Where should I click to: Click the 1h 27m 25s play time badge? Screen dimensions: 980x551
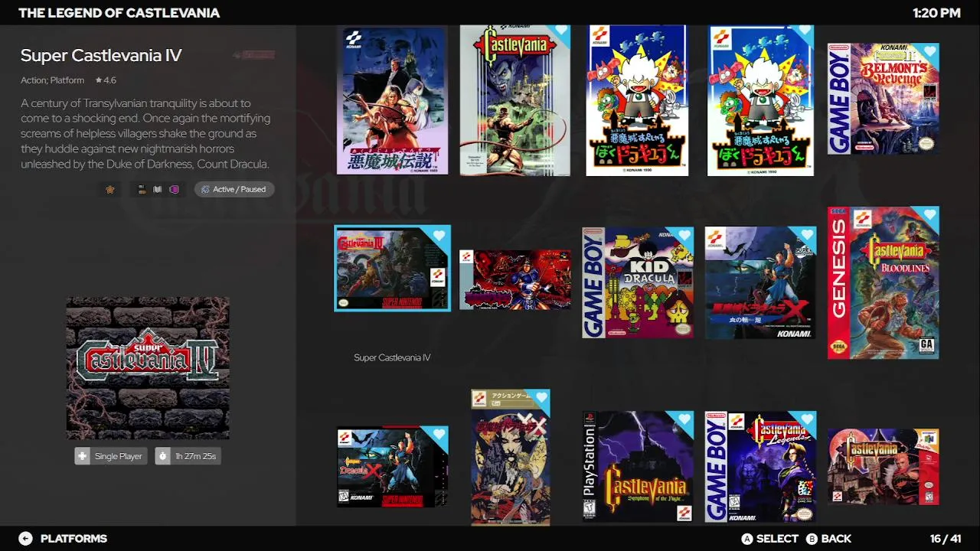point(188,456)
